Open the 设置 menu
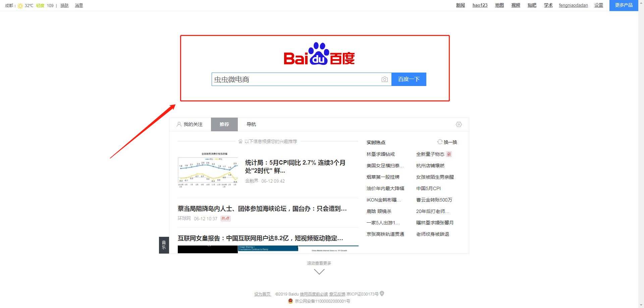This screenshot has height=308, width=644. click(599, 5)
